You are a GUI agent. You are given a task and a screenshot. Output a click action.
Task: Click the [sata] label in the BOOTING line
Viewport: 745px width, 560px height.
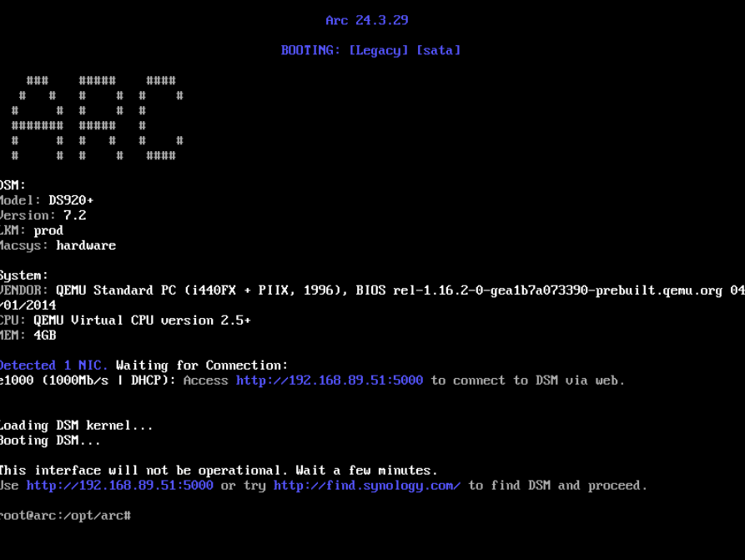(x=438, y=50)
